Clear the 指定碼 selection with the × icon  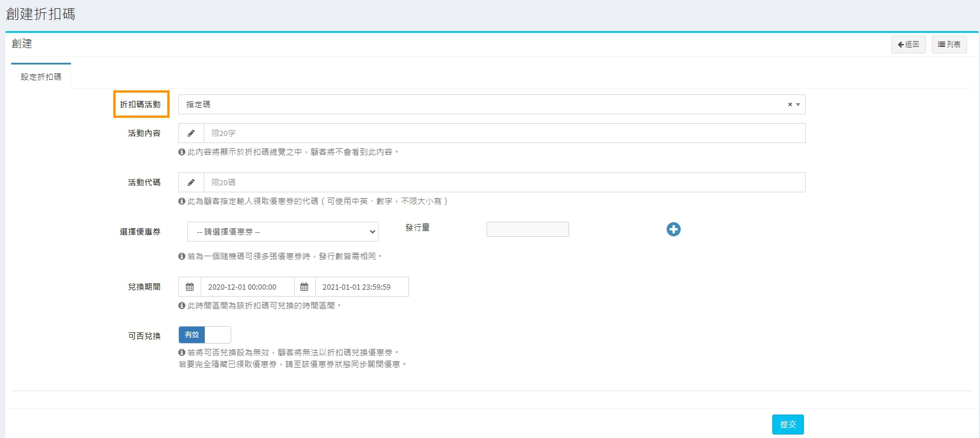789,105
